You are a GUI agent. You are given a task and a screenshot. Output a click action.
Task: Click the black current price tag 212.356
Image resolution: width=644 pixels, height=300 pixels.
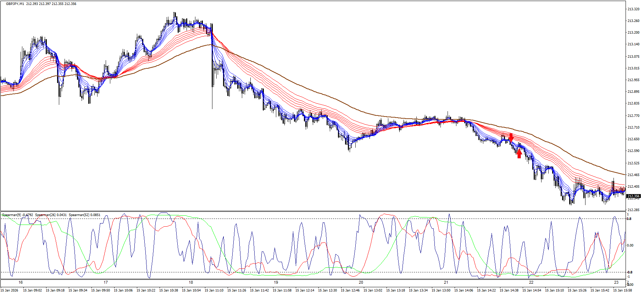click(633, 196)
